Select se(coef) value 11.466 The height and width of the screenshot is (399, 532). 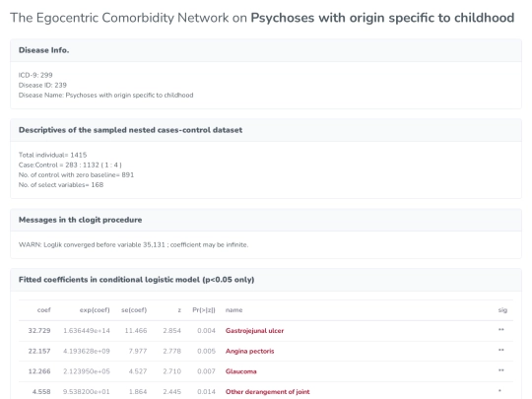(136, 331)
